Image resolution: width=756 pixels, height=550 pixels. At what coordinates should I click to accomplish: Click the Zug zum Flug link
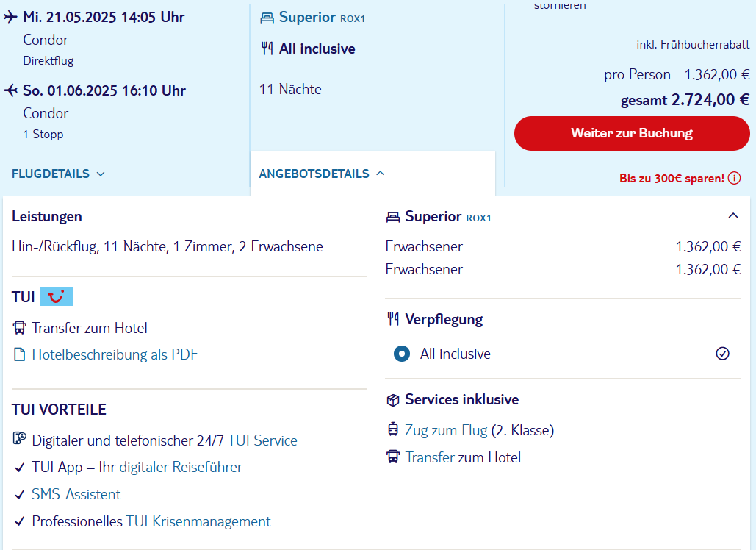[446, 431]
